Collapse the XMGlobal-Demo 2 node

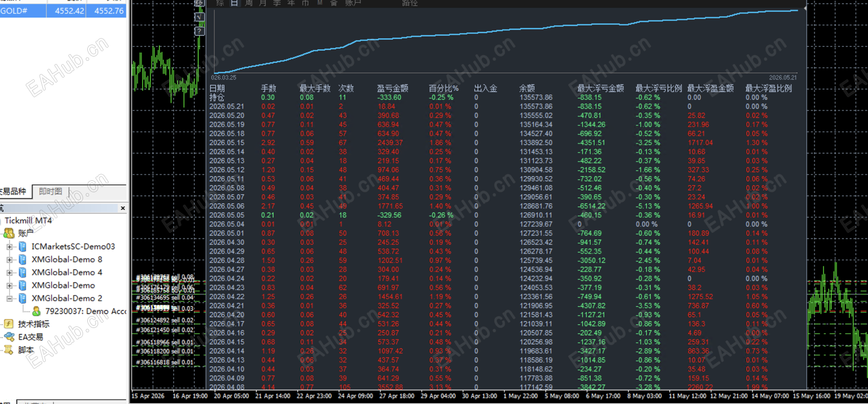tap(9, 299)
